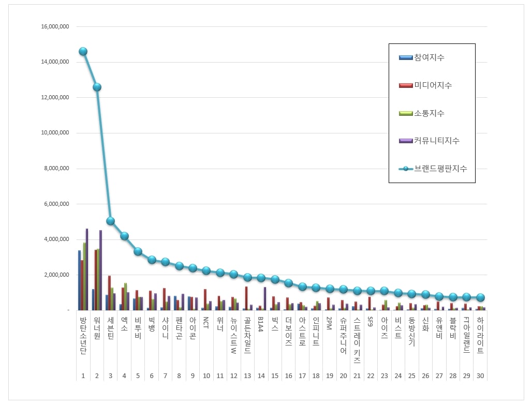
Task: Click the purple 커뮤니티지수 bar for 방탄소년단
Action: (x=87, y=269)
